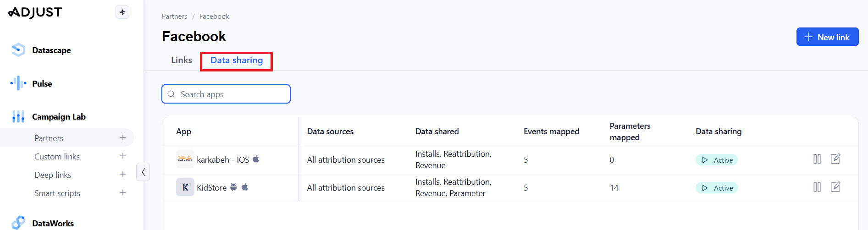The image size is (868, 230).
Task: Click plus icon next to Partners
Action: [x=123, y=137]
